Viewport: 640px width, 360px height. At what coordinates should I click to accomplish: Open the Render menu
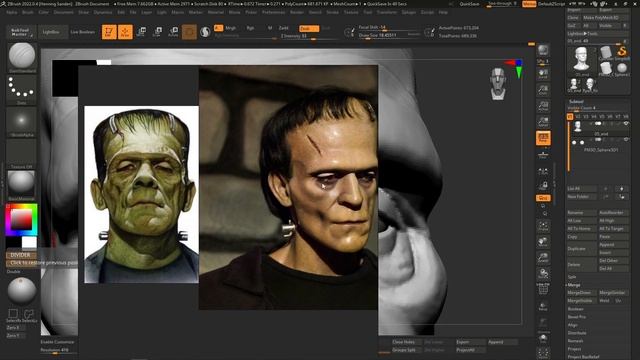(297, 13)
